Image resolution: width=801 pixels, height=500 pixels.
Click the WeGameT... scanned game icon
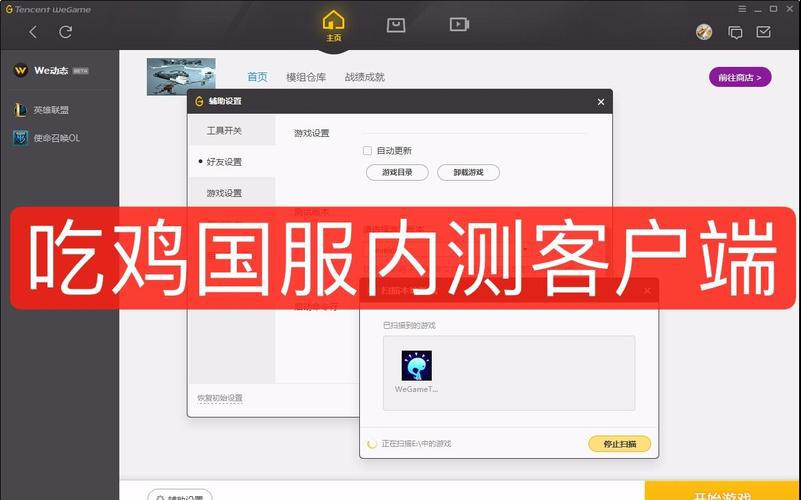pyautogui.click(x=416, y=366)
